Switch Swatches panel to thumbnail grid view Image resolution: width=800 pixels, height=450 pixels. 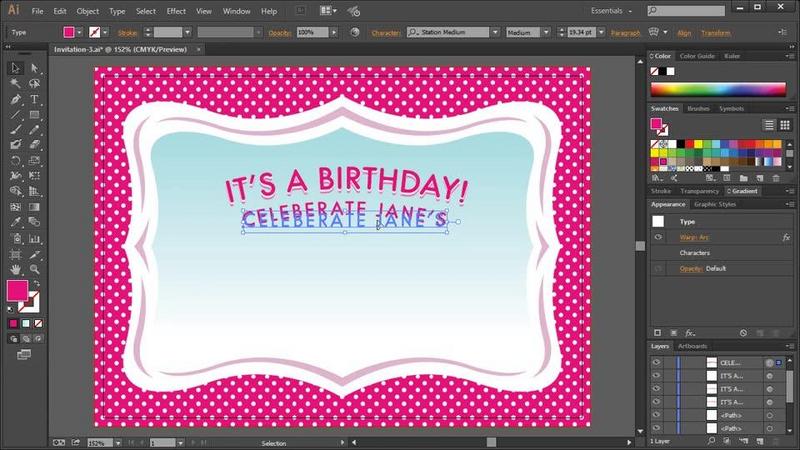click(x=785, y=124)
